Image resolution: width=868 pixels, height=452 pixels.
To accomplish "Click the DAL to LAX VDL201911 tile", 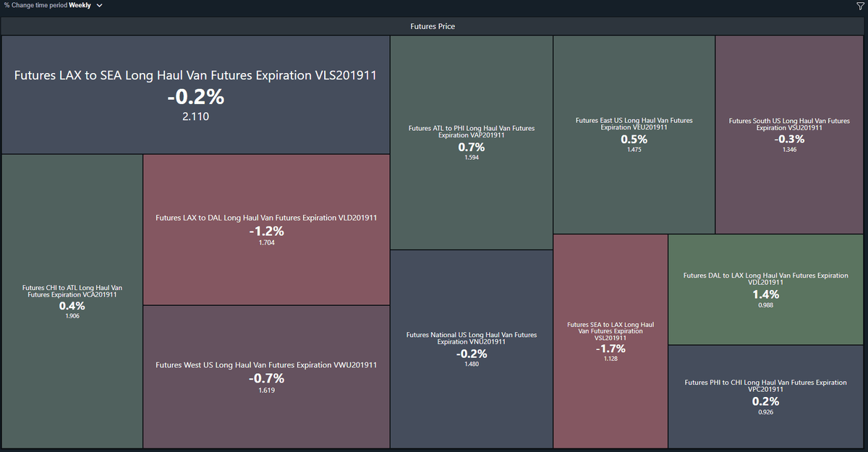I will pos(766,289).
